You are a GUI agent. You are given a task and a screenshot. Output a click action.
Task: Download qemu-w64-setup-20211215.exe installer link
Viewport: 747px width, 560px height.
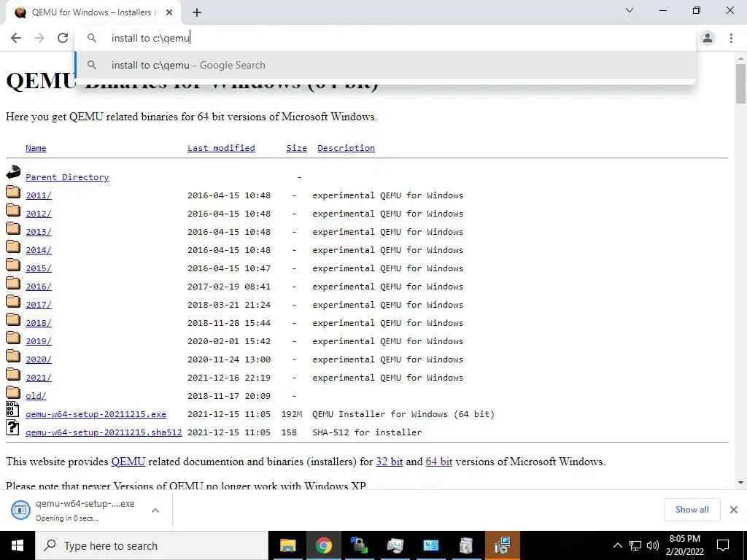coord(96,414)
